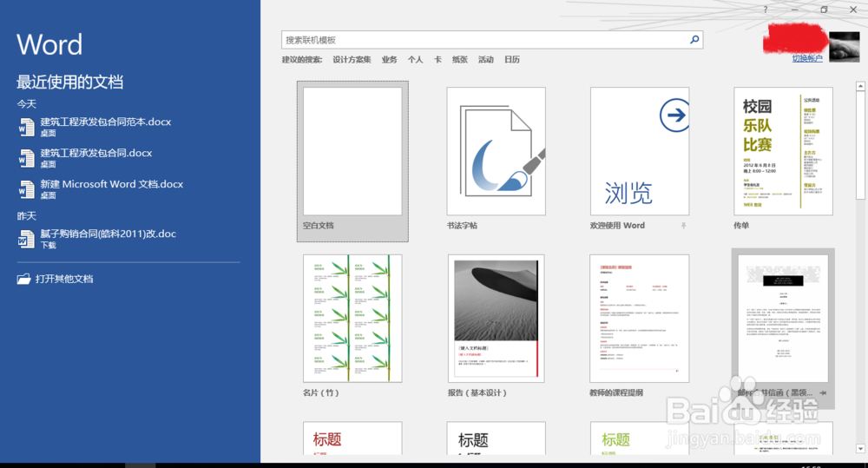The width and height of the screenshot is (868, 468).
Task: Choose the 报告 (基本设计) template
Action: click(496, 319)
